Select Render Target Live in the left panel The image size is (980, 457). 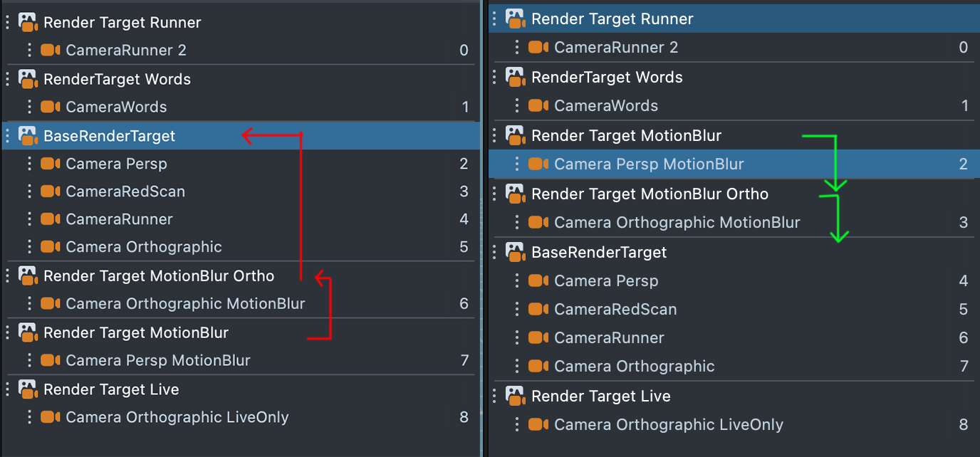point(111,389)
